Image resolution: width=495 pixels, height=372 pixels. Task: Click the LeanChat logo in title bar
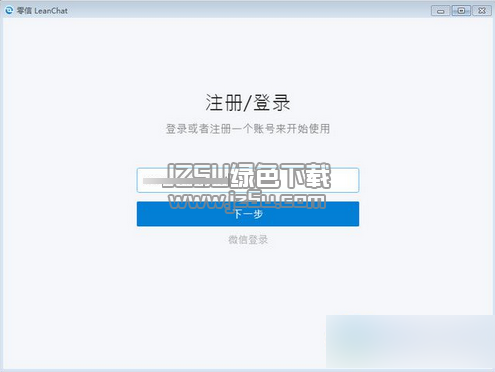(9, 10)
